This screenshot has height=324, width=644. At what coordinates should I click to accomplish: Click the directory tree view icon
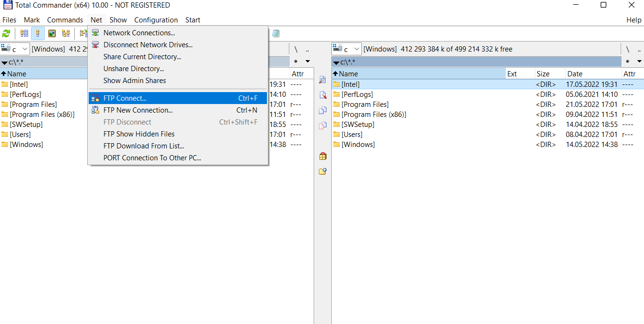66,33
